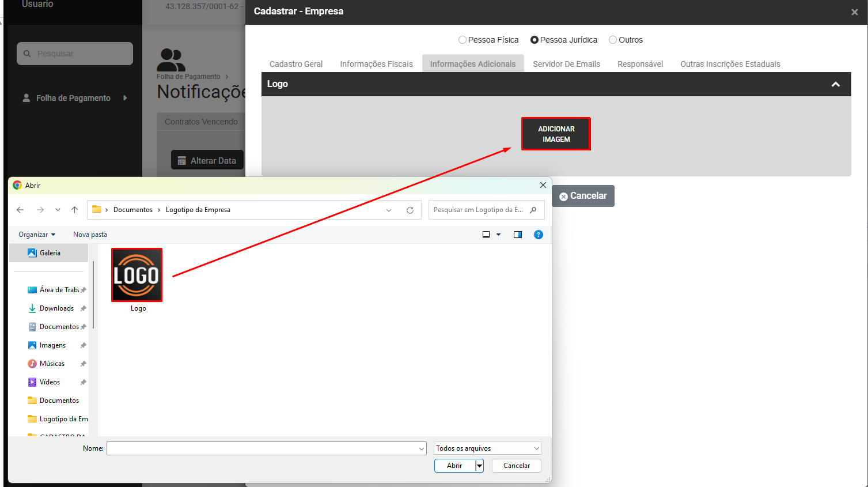The image size is (868, 487).
Task: Click Documentos in the address bar breadcrumb
Action: [x=133, y=210]
